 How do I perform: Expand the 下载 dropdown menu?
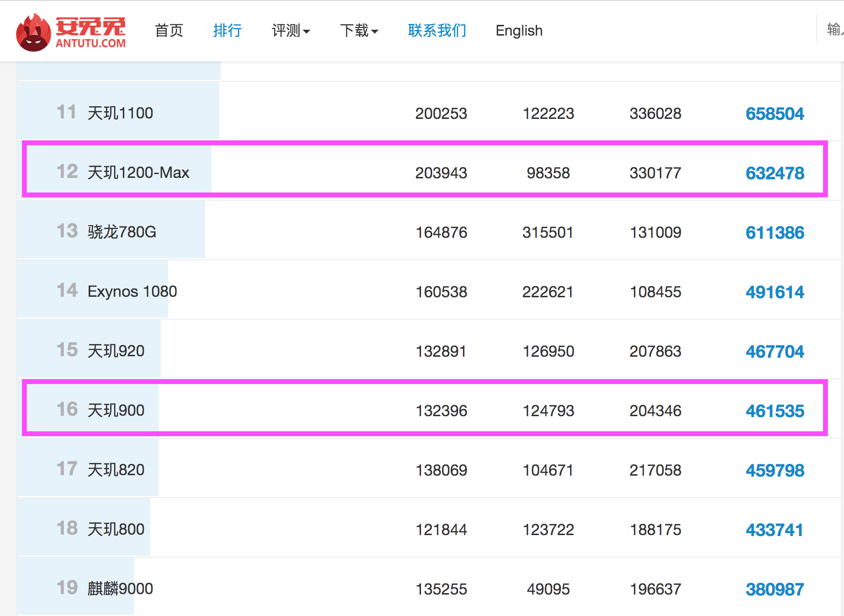(x=359, y=31)
